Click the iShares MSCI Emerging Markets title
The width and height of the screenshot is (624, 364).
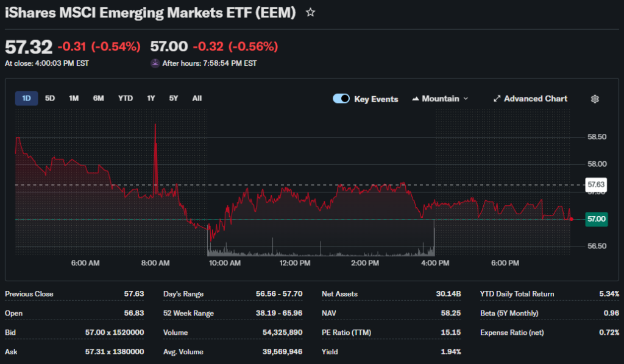tap(150, 13)
